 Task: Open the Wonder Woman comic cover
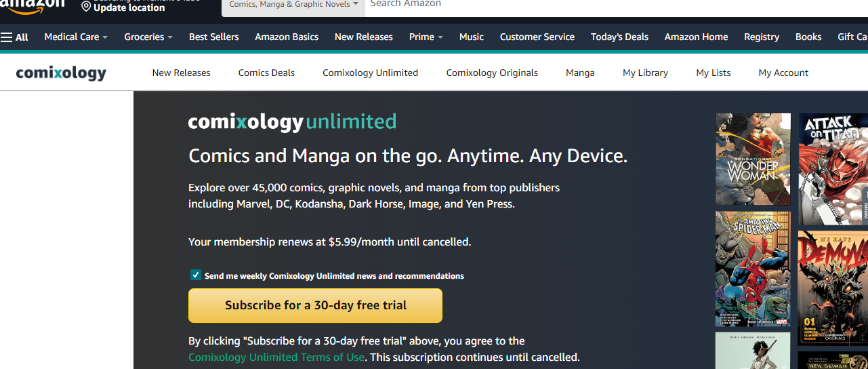pyautogui.click(x=753, y=159)
